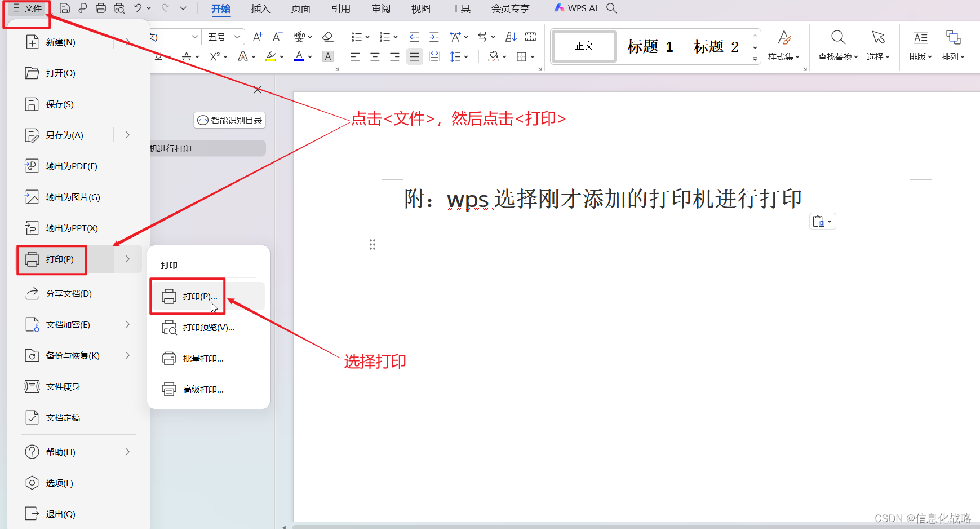Switch to the View (视图) tab
The image size is (980, 529).
pyautogui.click(x=420, y=8)
